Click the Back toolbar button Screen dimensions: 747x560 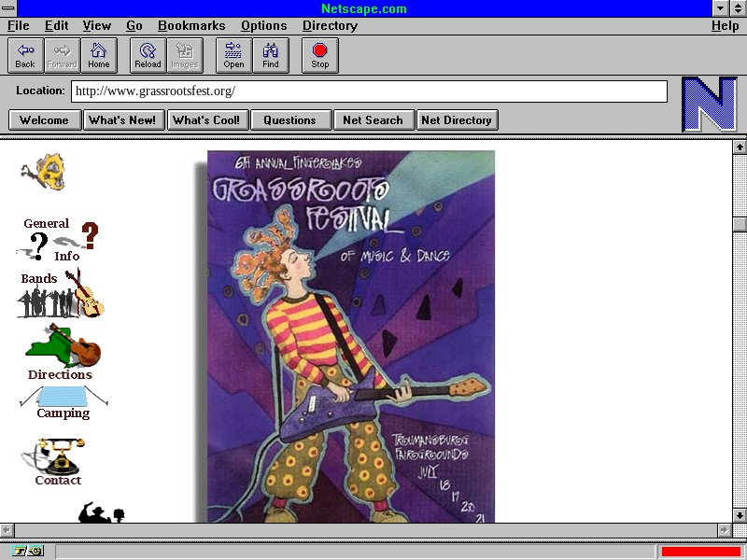pyautogui.click(x=25, y=56)
